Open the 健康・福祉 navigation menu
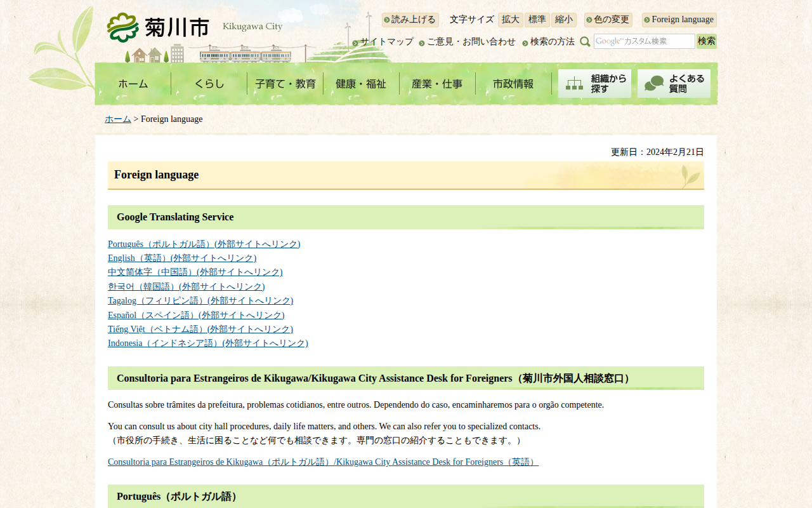 pyautogui.click(x=361, y=84)
